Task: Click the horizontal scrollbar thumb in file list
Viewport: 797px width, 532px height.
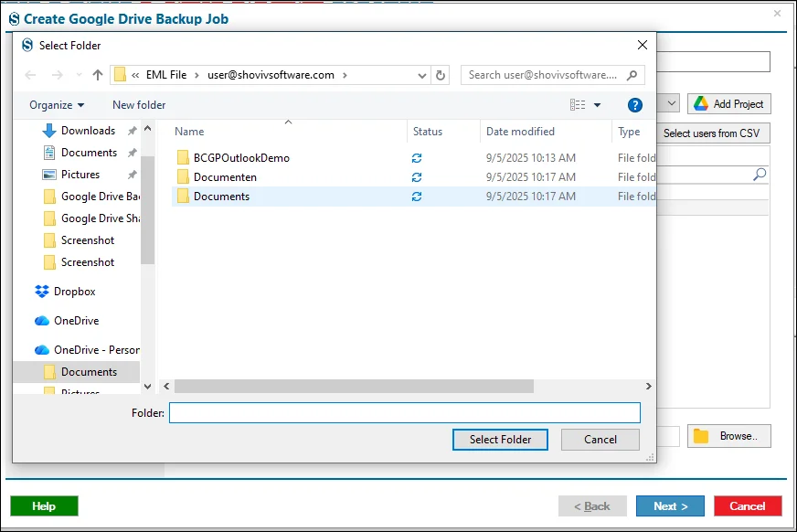Action: coord(354,386)
